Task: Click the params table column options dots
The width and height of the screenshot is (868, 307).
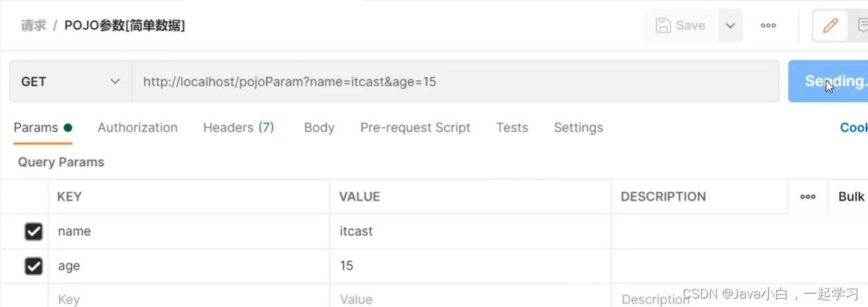Action: [x=808, y=196]
